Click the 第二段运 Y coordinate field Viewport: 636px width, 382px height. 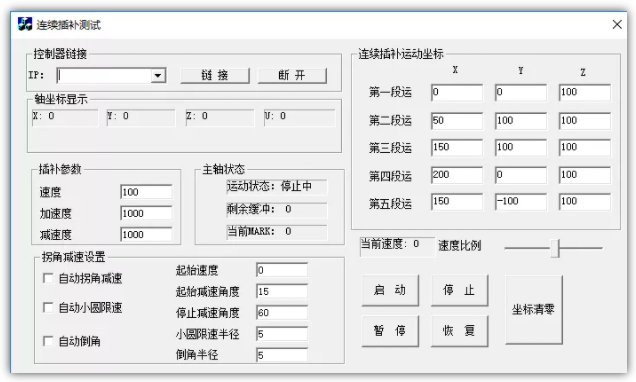point(521,121)
